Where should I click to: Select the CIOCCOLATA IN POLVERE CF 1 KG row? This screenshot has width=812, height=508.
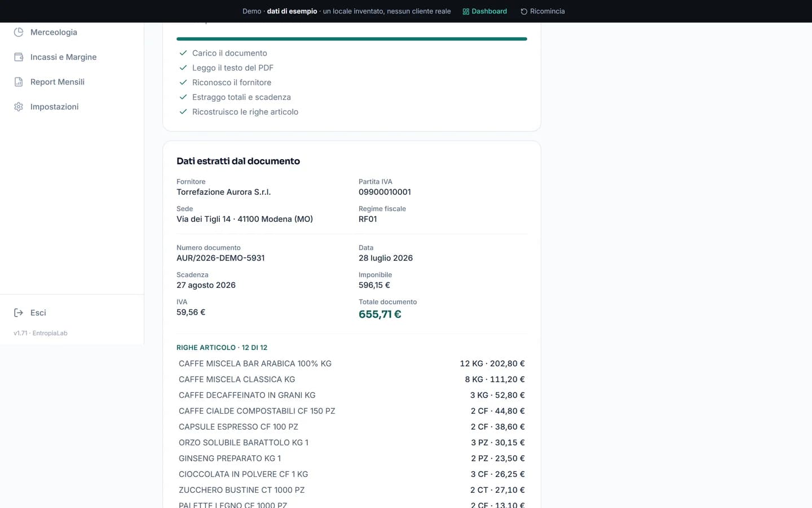352,474
